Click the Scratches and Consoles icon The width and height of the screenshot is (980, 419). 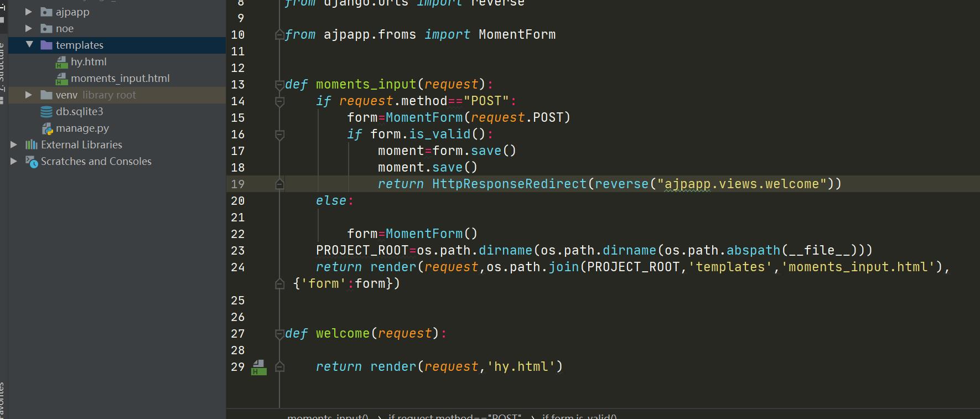32,161
